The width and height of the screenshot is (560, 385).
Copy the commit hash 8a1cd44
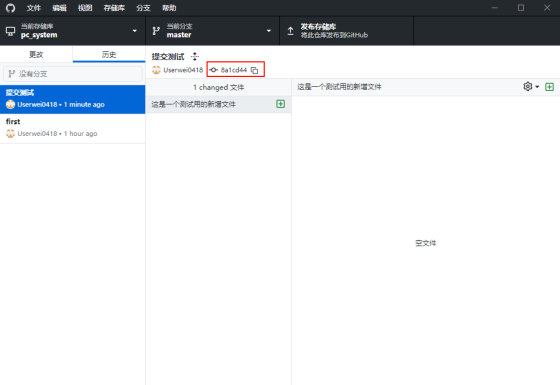pyautogui.click(x=254, y=70)
